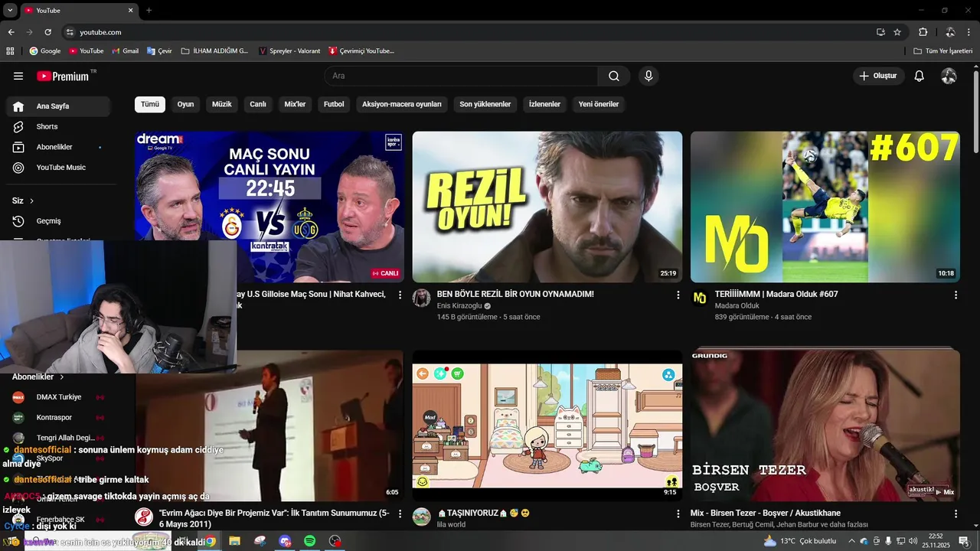The width and height of the screenshot is (980, 551).
Task: Select the Canlı filter chip
Action: click(x=258, y=104)
